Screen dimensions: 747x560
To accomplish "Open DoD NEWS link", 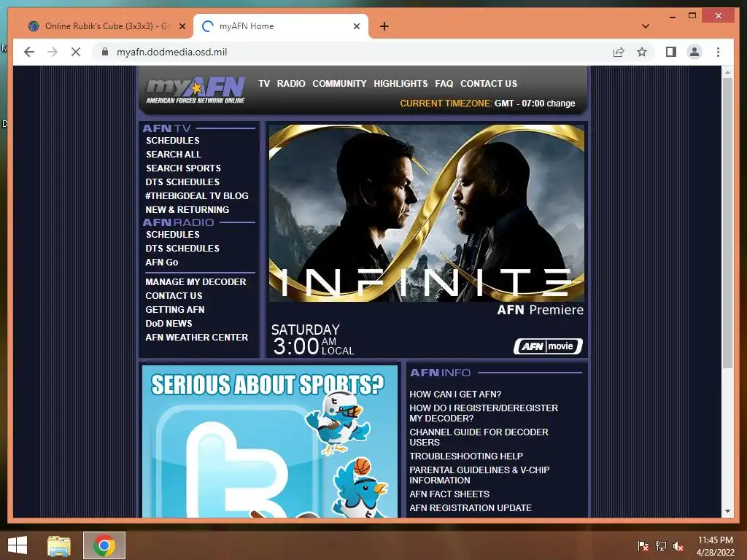I will [169, 323].
